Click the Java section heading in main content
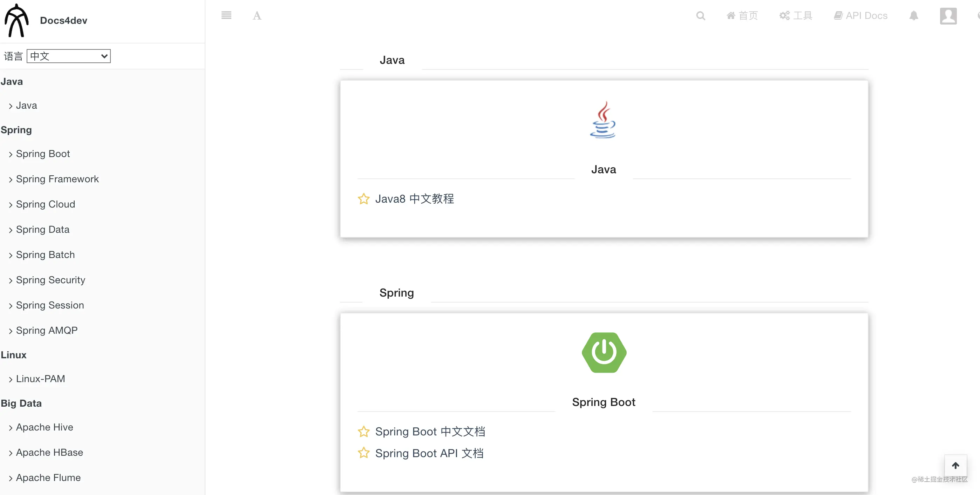 pyautogui.click(x=392, y=60)
